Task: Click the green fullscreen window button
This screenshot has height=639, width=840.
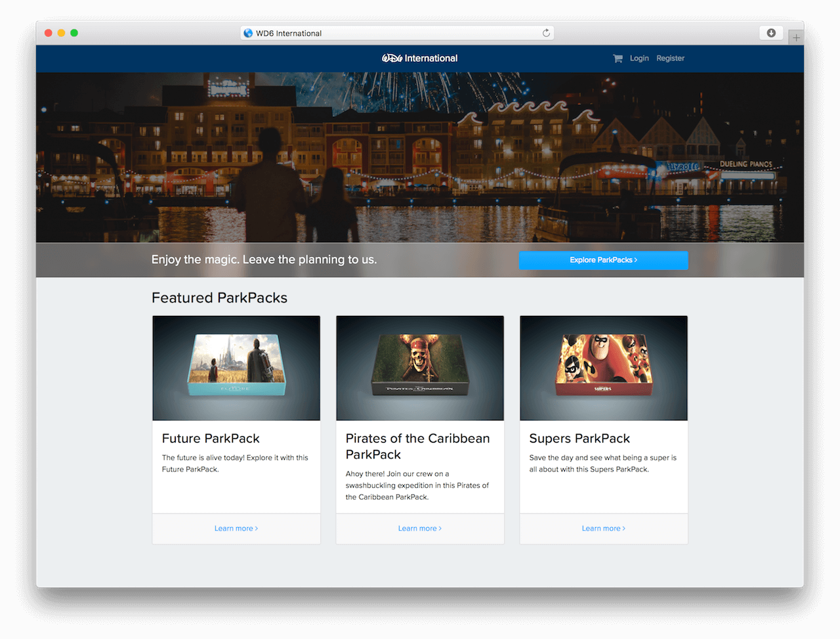Action: point(74,33)
